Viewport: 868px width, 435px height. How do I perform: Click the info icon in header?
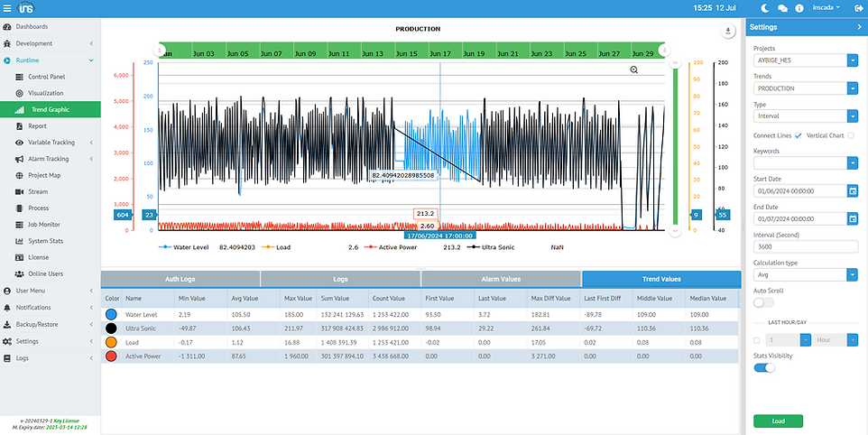[799, 7]
